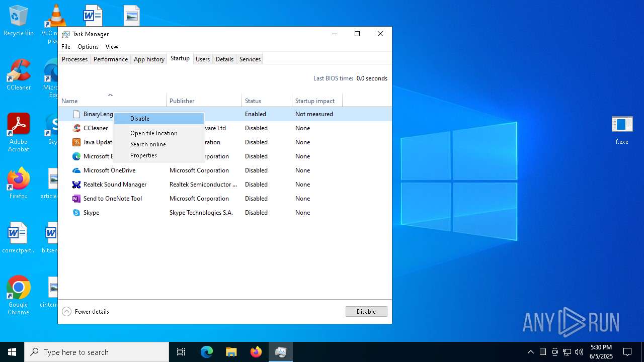Select the CCleaner desktop shortcut

pos(19,75)
